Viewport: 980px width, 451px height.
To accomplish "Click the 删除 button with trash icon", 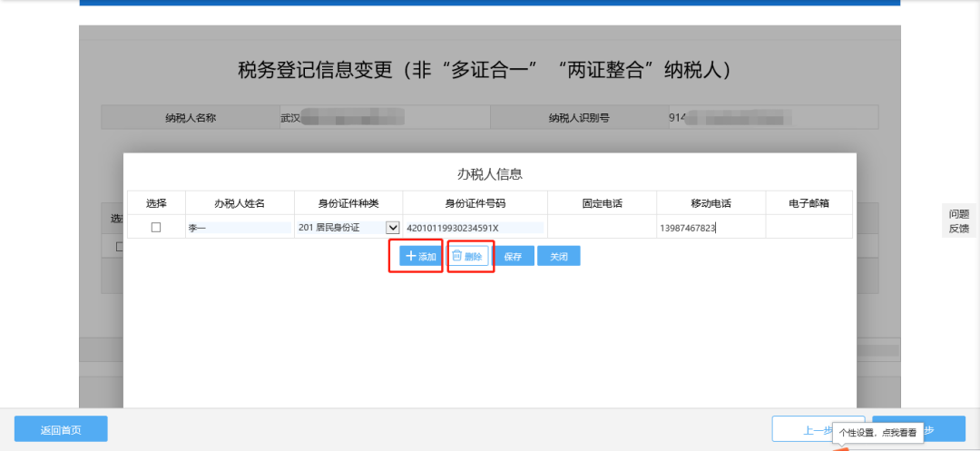I will (468, 256).
